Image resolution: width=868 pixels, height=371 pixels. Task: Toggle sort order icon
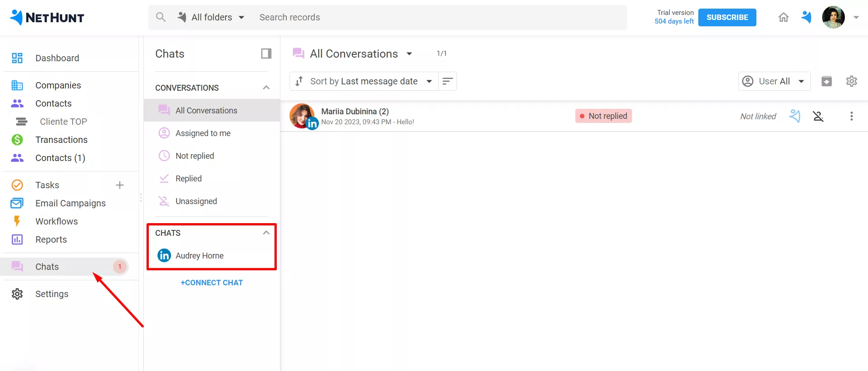448,81
